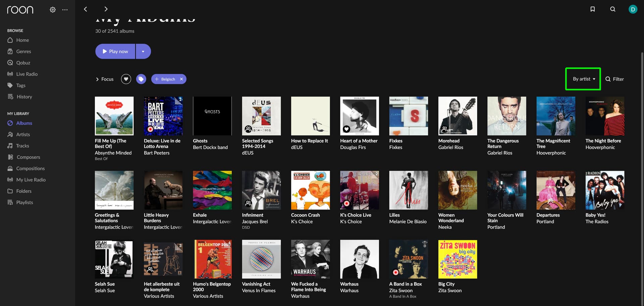Image resolution: width=644 pixels, height=306 pixels.
Task: Open the three-dots more menu
Action: coord(65,10)
